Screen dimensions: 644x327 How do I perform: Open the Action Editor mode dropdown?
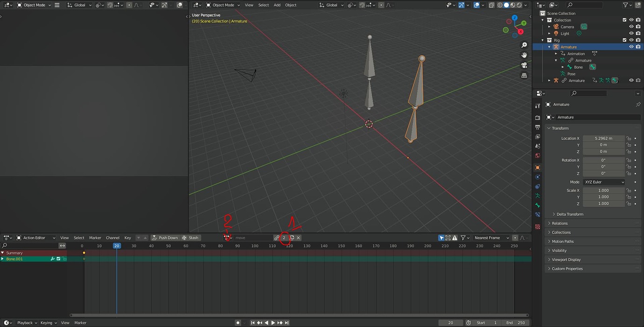[36, 238]
